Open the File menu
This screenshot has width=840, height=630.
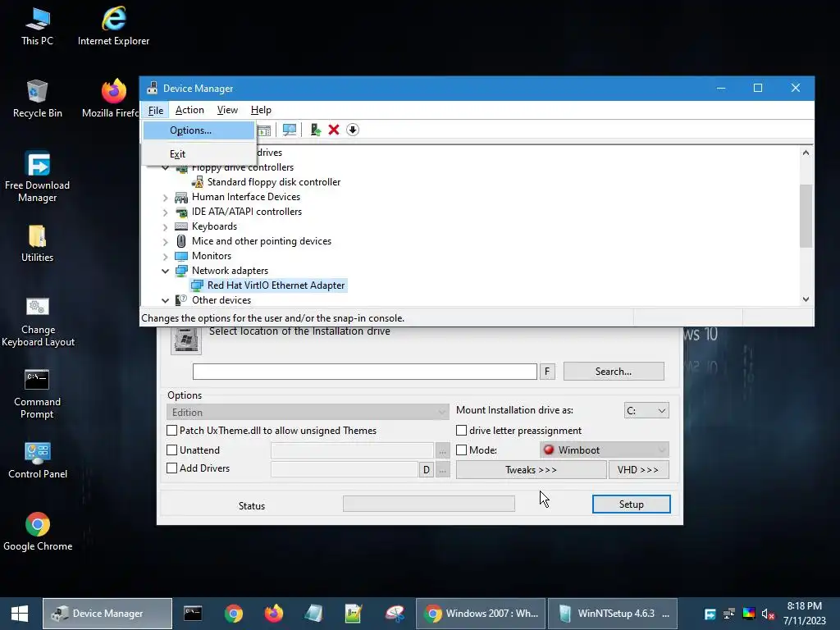156,111
